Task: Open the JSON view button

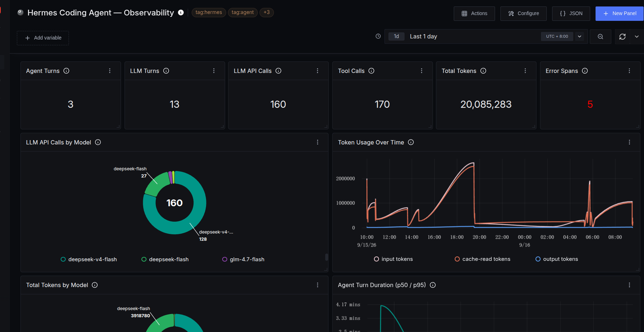Action: point(571,13)
